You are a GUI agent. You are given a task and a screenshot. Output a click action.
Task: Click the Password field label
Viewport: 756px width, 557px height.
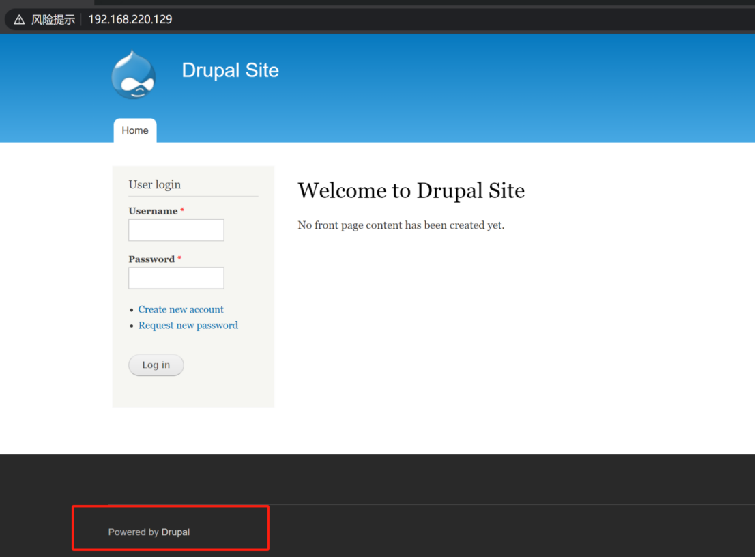coord(151,259)
